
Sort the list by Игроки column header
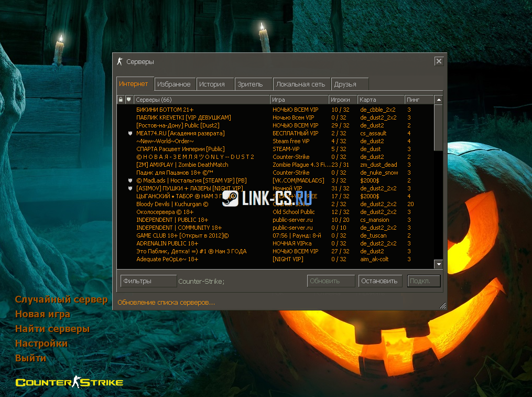tap(343, 100)
